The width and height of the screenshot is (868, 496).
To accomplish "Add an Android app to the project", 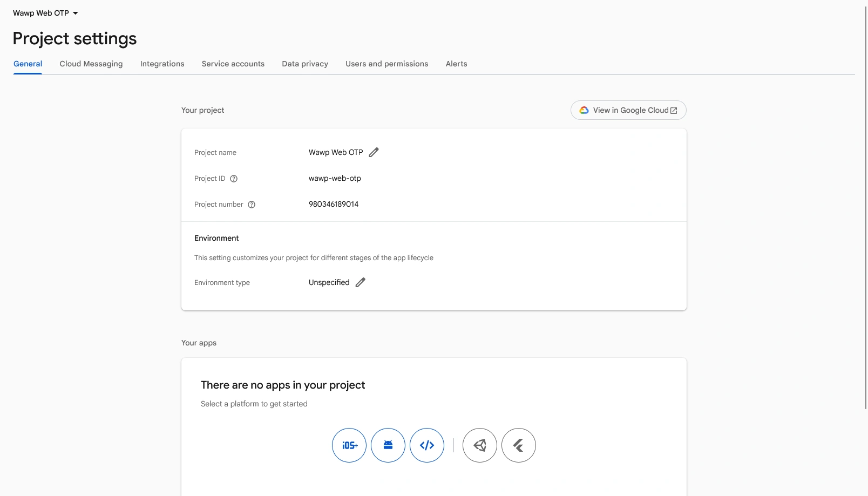I will coord(388,445).
